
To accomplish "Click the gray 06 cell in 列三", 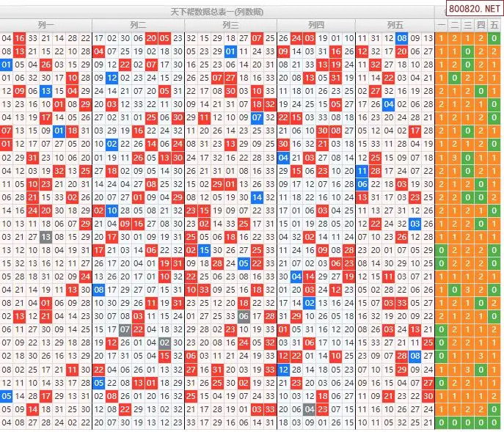I will 244,316.
